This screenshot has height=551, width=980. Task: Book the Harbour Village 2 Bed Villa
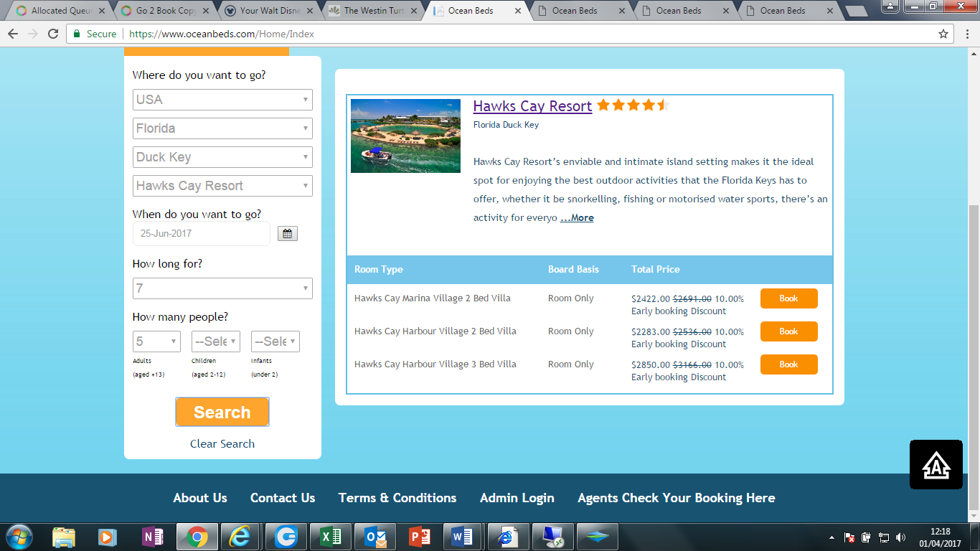click(789, 331)
